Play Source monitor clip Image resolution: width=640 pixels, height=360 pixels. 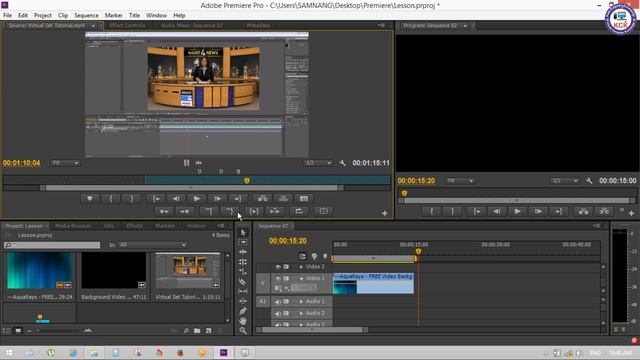click(197, 199)
